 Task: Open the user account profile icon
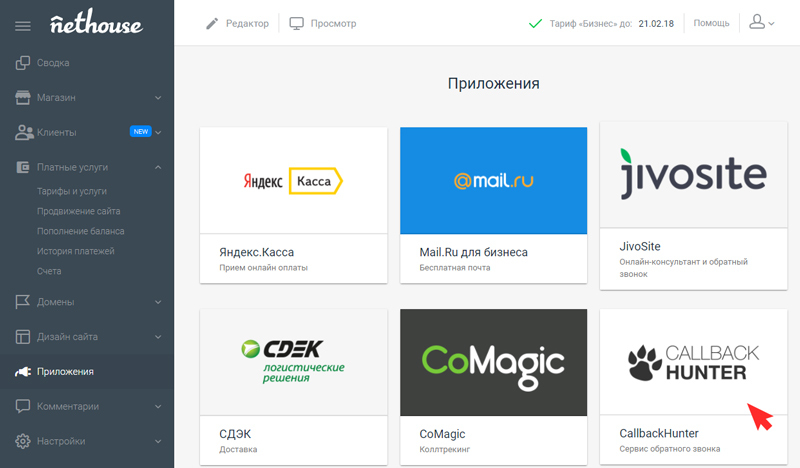(757, 21)
